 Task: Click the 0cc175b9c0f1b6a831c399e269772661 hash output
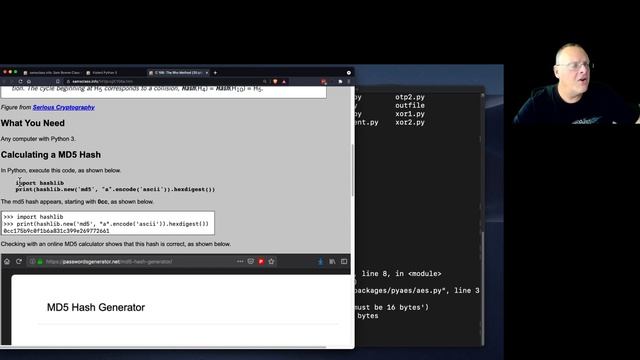[56, 231]
